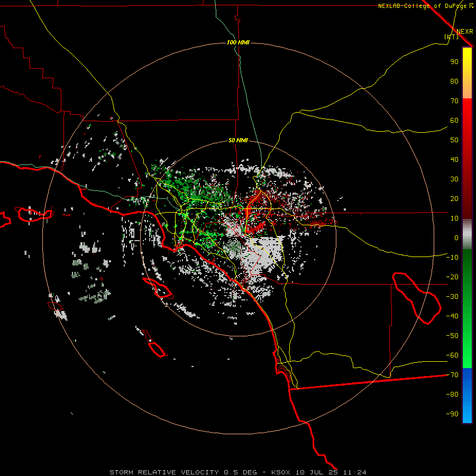Click the -10 value on the velocity scale
Viewport: 476px width, 476px height.
(x=452, y=258)
